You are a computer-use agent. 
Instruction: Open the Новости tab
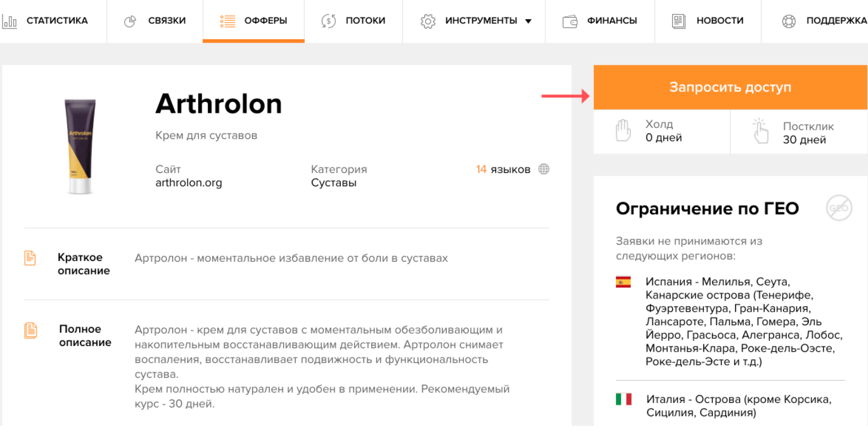point(720,21)
